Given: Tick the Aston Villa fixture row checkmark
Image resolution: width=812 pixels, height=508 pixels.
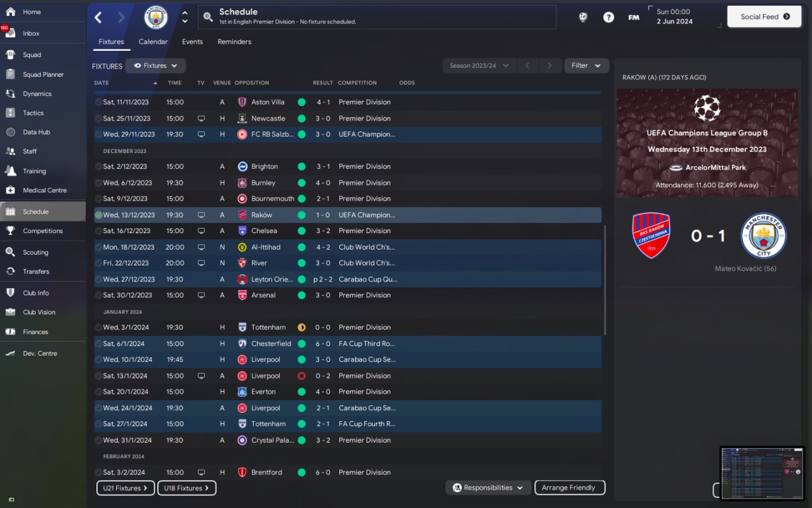Looking at the screenshot, I should tap(98, 102).
